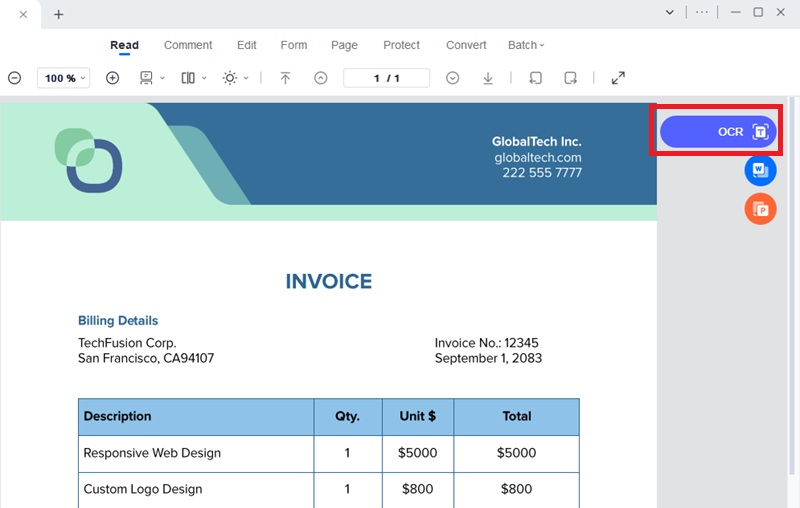800x508 pixels.
Task: Click the globaltech.com text in header
Action: [x=538, y=158]
